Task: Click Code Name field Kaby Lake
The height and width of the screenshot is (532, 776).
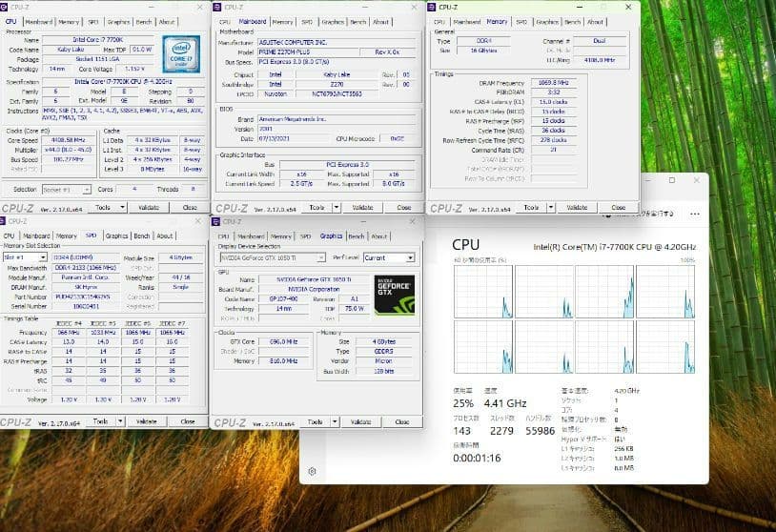Action: tap(71, 50)
